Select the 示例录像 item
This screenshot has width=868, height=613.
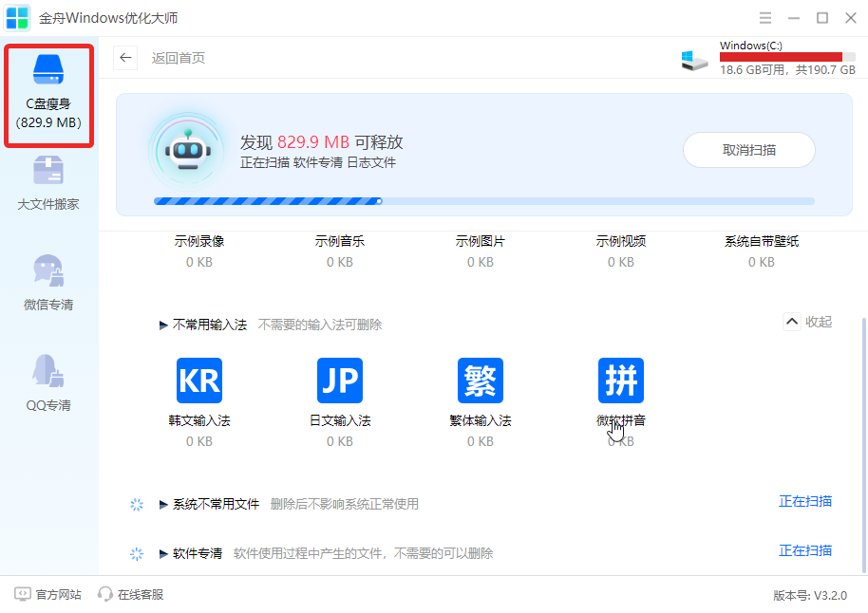(199, 251)
